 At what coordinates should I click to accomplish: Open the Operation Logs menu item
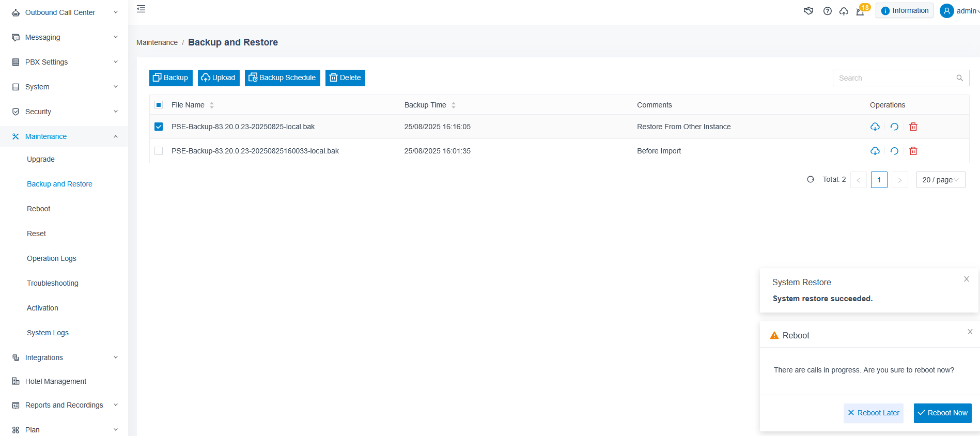pos(52,258)
